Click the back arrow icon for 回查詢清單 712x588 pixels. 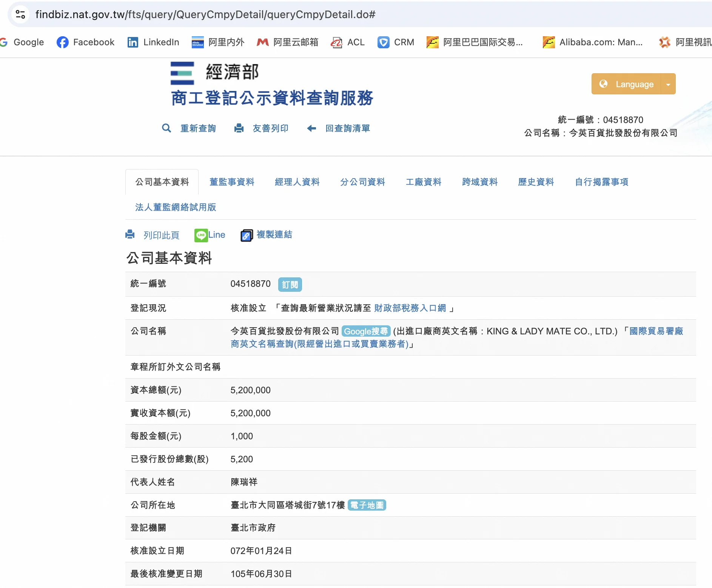click(x=311, y=128)
